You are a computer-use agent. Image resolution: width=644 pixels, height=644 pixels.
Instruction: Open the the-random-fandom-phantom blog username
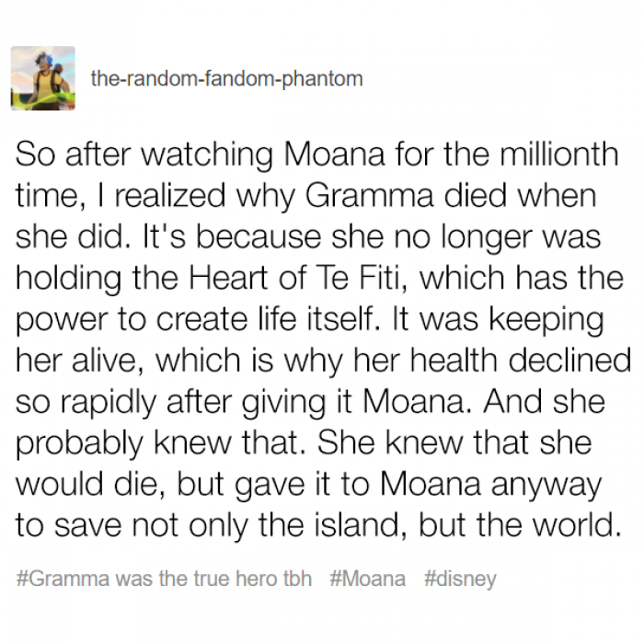(x=226, y=79)
